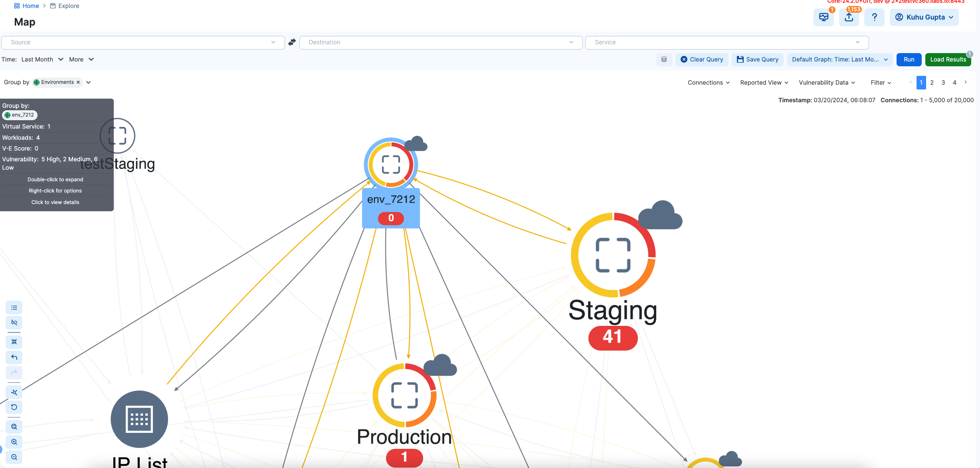
Task: Open the database icon next to Clear Query
Action: [x=664, y=59]
